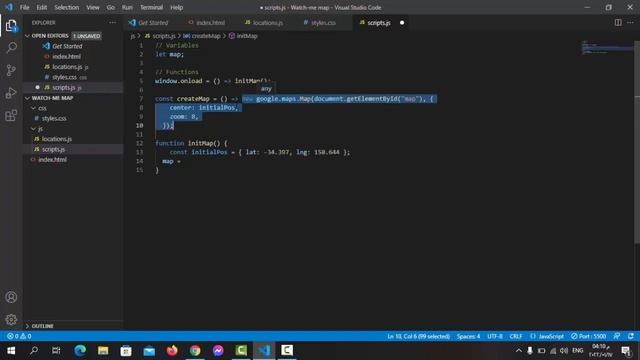Open index.html in the project tree

[x=52, y=160]
